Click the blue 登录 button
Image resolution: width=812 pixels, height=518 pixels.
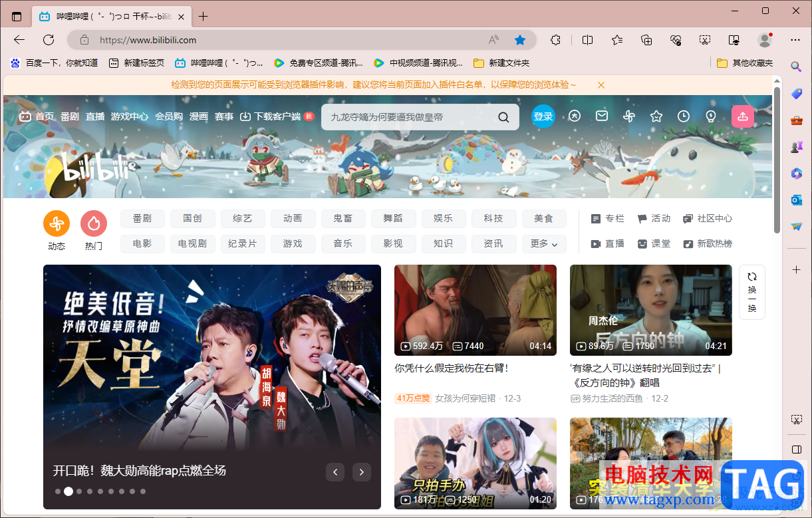pos(543,116)
